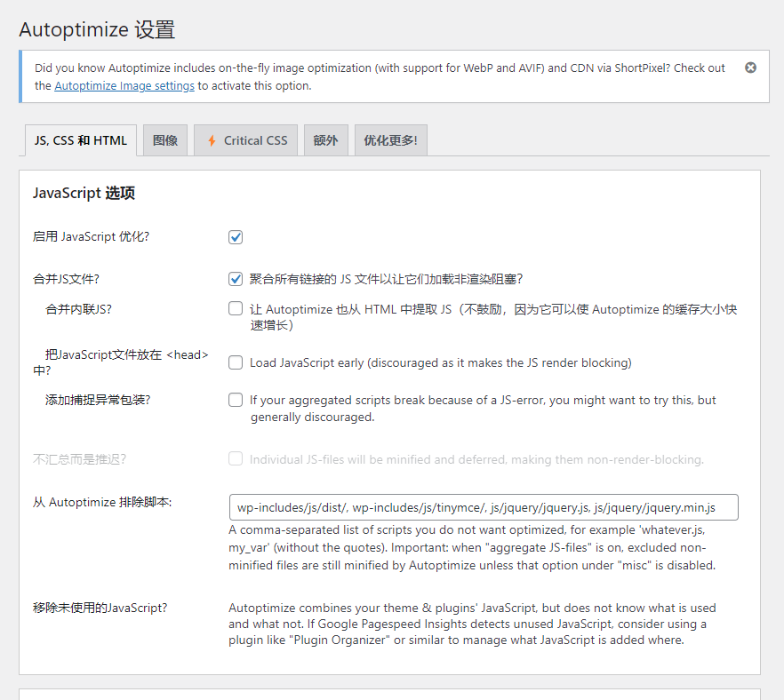Image resolution: width=784 pixels, height=700 pixels.
Task: Tick the Load JavaScript early checkbox
Action: point(236,362)
